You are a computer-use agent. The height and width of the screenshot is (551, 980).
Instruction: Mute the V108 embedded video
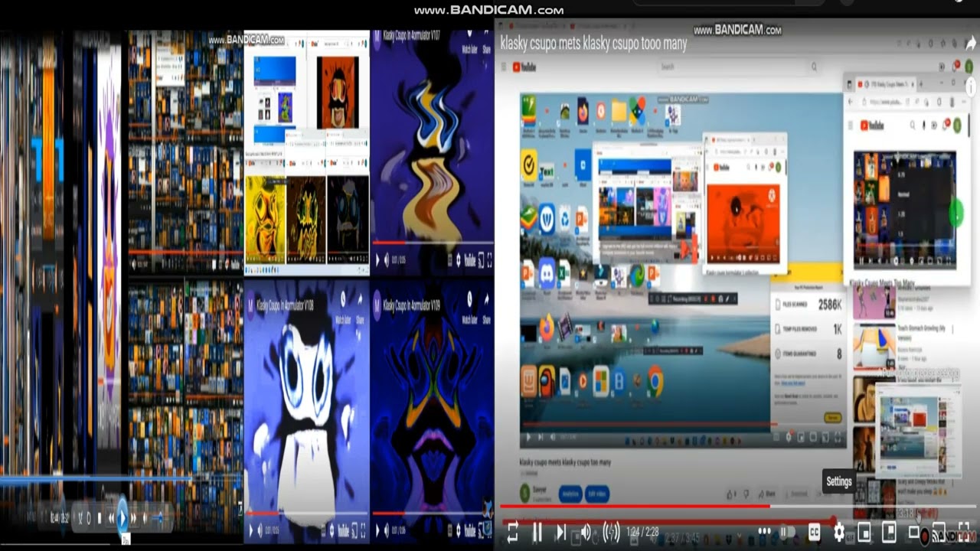(x=262, y=530)
